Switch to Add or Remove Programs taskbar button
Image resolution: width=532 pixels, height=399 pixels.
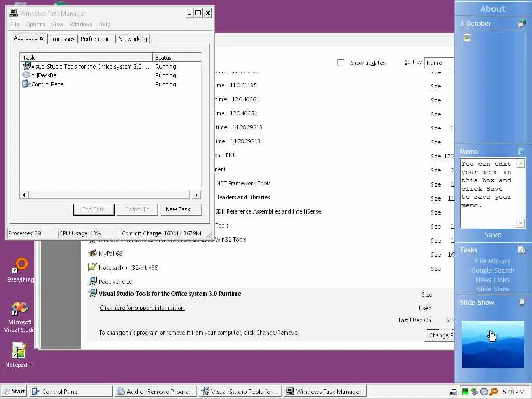point(156,392)
